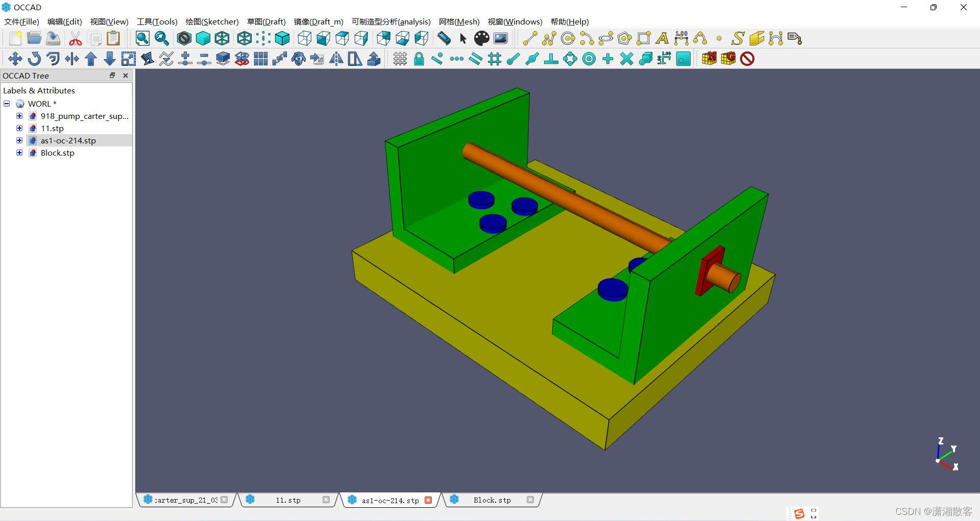Screen dimensions: 980x521
Task: Select the text 'A' sketch tool
Action: click(663, 38)
